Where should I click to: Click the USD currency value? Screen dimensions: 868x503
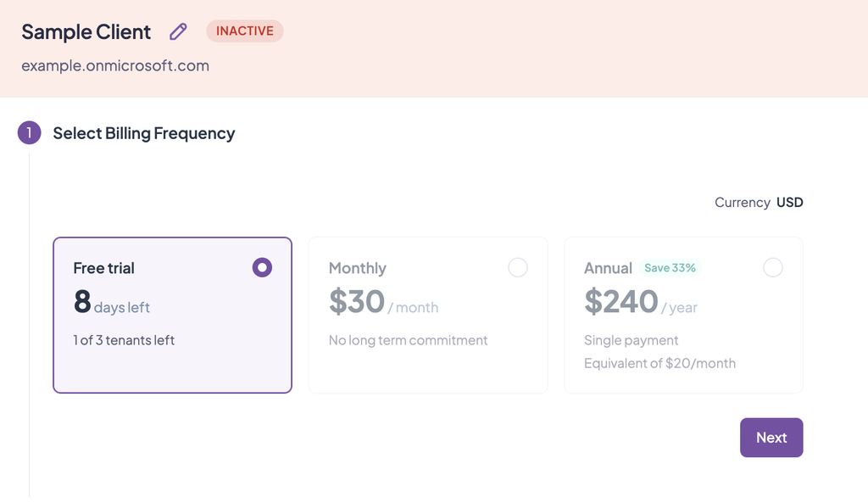click(789, 202)
